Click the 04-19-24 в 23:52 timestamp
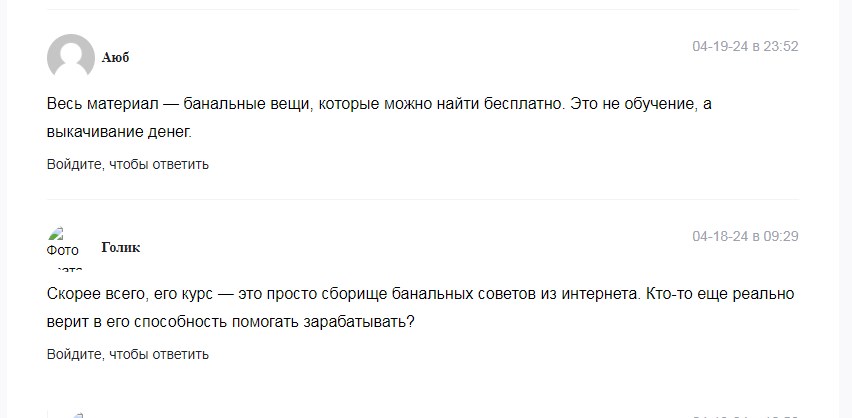This screenshot has height=418, width=852. (x=744, y=46)
